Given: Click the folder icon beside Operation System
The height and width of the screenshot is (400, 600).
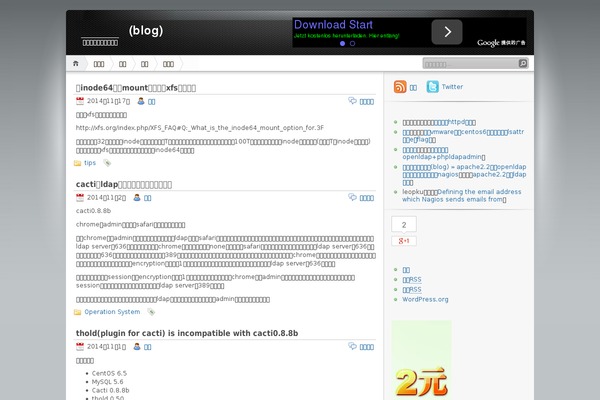Looking at the screenshot, I should [x=78, y=312].
